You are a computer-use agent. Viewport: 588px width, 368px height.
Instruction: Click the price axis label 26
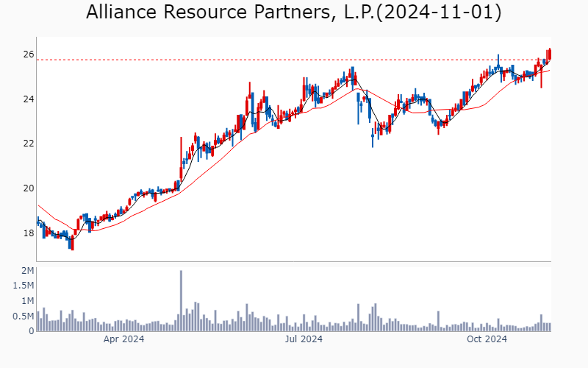click(29, 54)
